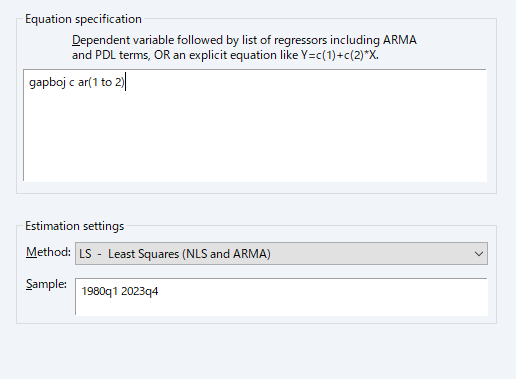This screenshot has width=516, height=379.
Task: Place cursor on gapboj in the equation
Action: (47, 82)
